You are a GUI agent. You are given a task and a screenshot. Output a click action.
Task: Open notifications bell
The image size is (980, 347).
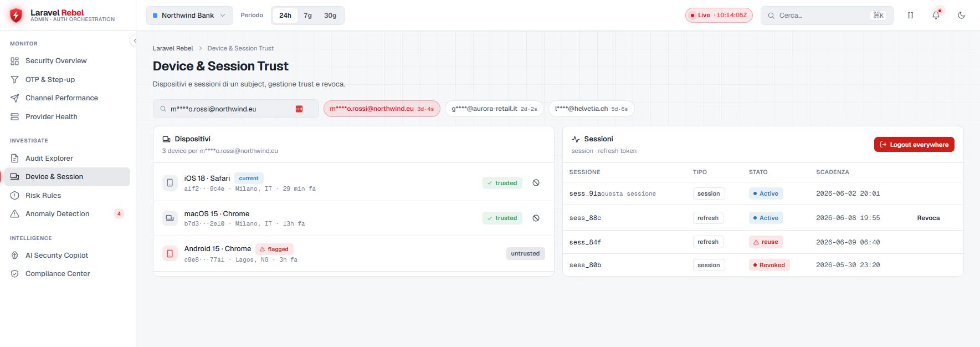coord(936,16)
